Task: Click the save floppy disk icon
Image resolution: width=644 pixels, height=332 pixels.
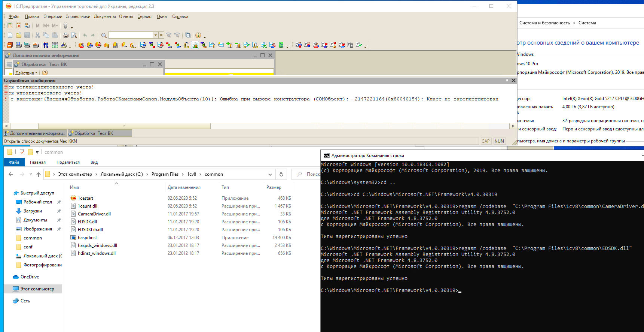Action: (27, 35)
